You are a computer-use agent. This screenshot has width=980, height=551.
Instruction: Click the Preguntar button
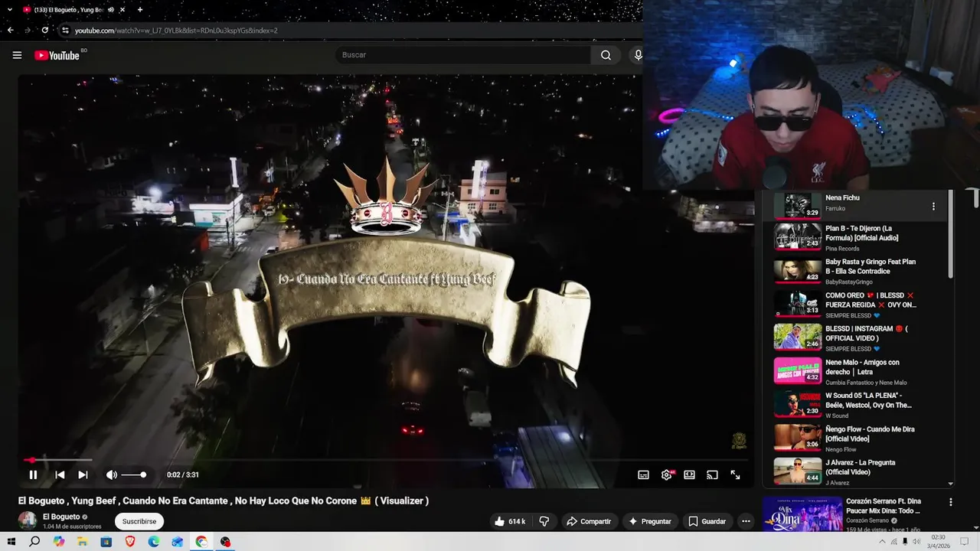coord(649,521)
